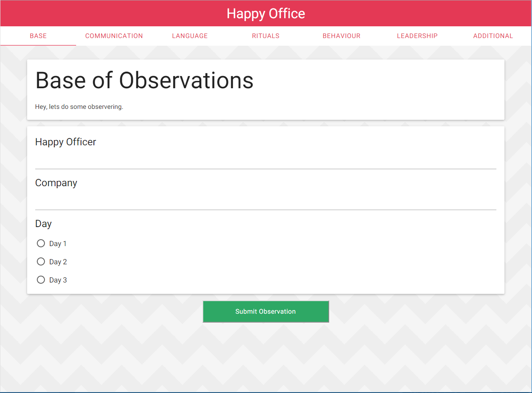The height and width of the screenshot is (393, 532).
Task: Go to the Rituals tab
Action: coord(266,36)
